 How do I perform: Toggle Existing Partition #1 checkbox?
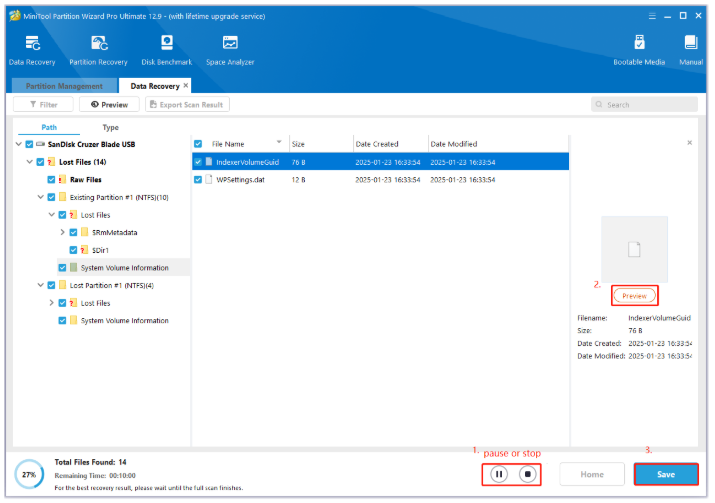tap(51, 197)
